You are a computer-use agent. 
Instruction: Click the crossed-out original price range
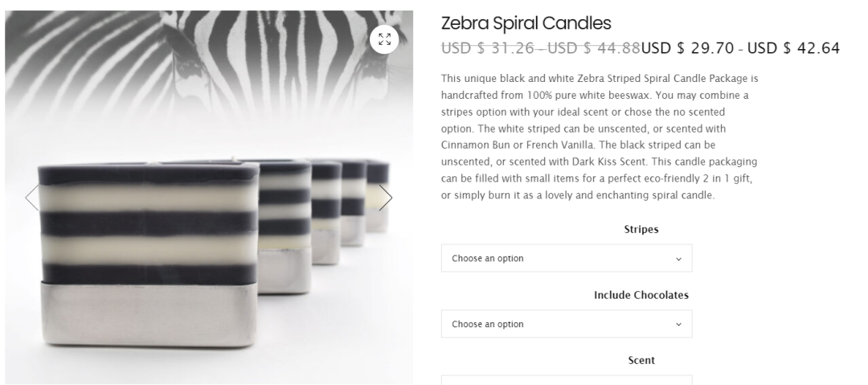click(540, 48)
